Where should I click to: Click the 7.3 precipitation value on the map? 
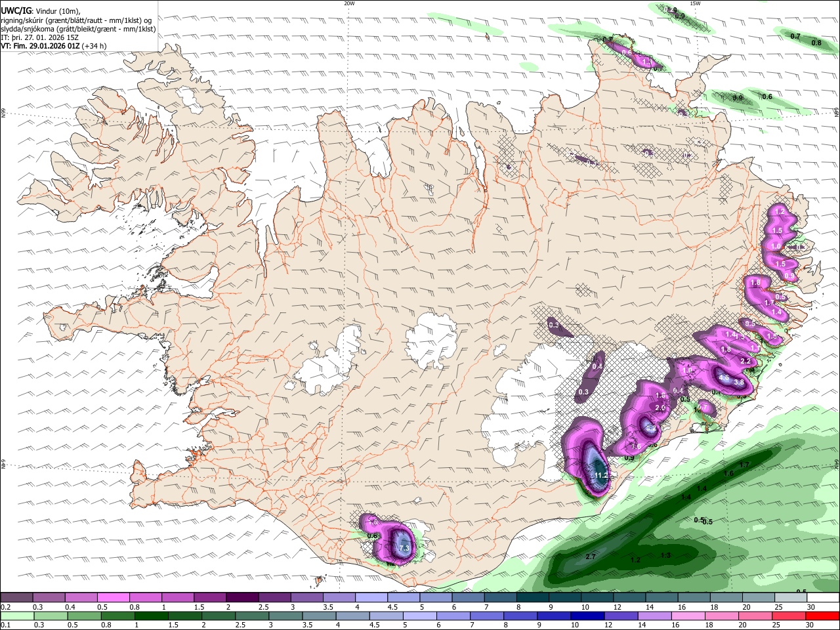pos(404,548)
